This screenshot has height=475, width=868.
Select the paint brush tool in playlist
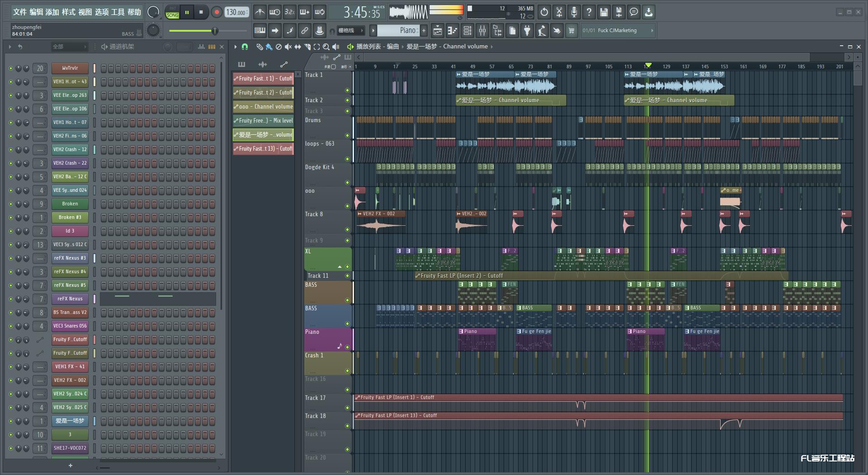(x=269, y=47)
